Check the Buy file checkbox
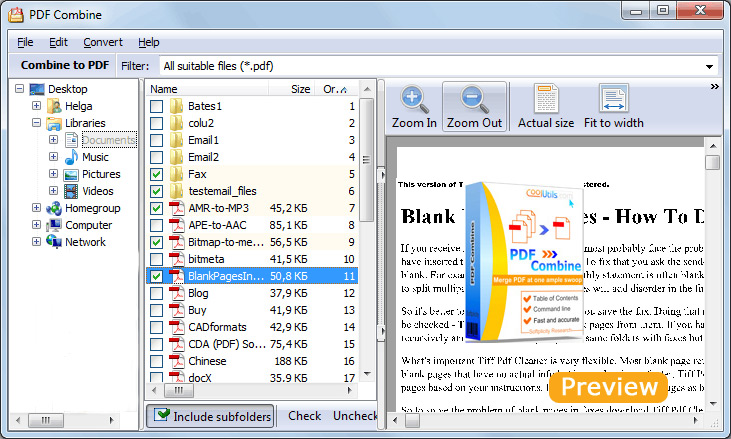731x439 pixels. click(x=157, y=310)
